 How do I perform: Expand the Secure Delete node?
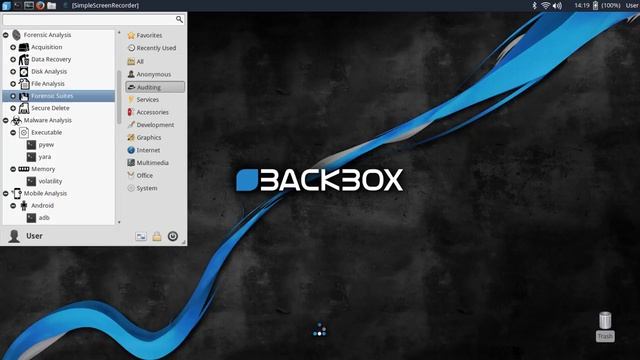tap(13, 108)
